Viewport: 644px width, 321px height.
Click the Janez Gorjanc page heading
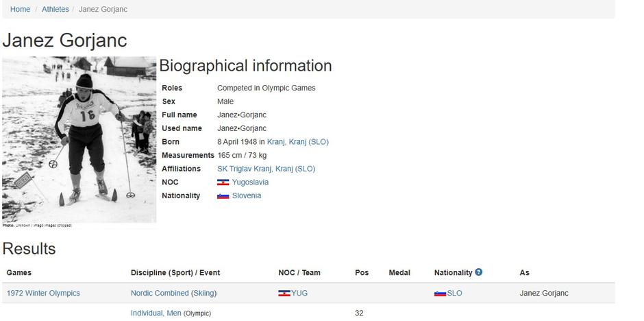point(64,40)
